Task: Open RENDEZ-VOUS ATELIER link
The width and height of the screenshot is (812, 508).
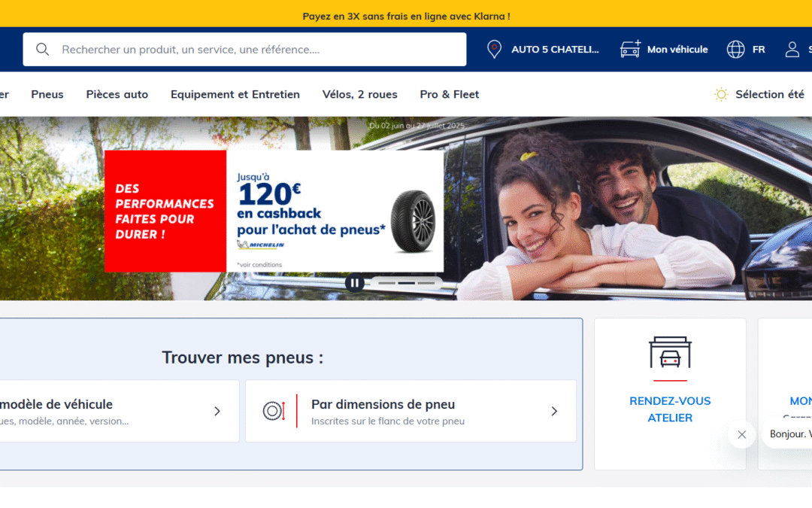Action: 670,409
